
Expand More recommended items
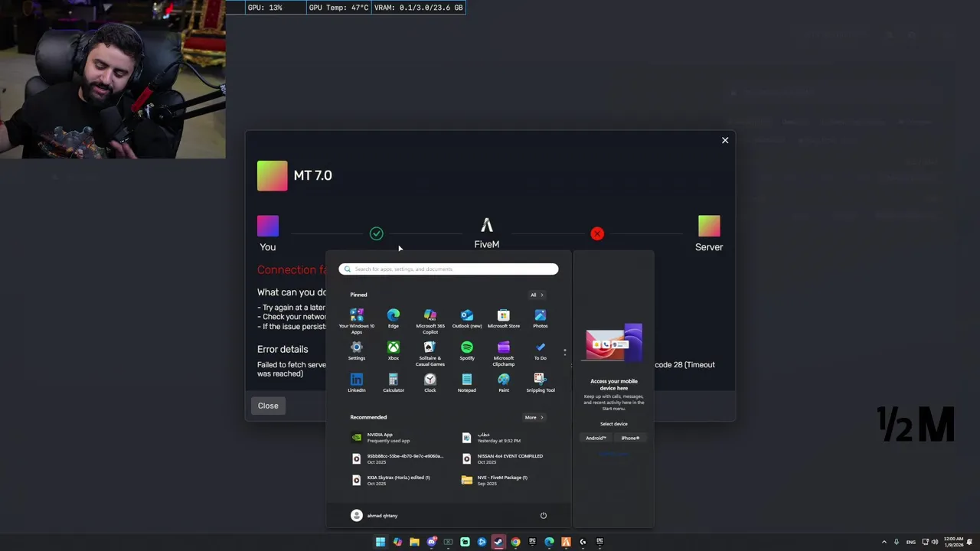click(534, 417)
